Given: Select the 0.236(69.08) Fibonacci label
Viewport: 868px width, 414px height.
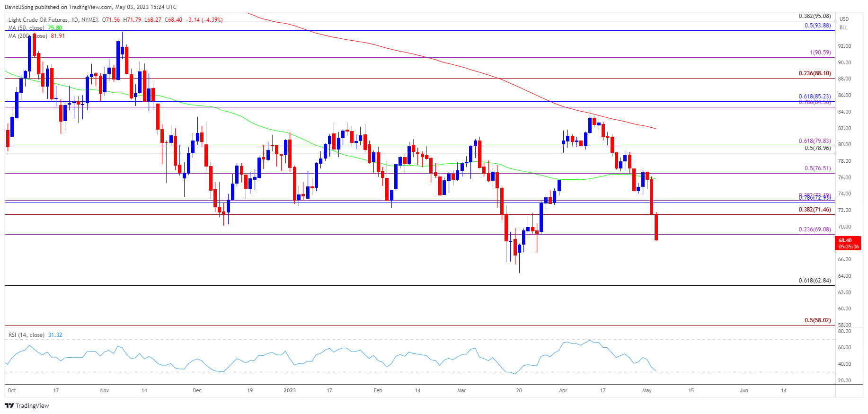Looking at the screenshot, I should click(x=815, y=229).
